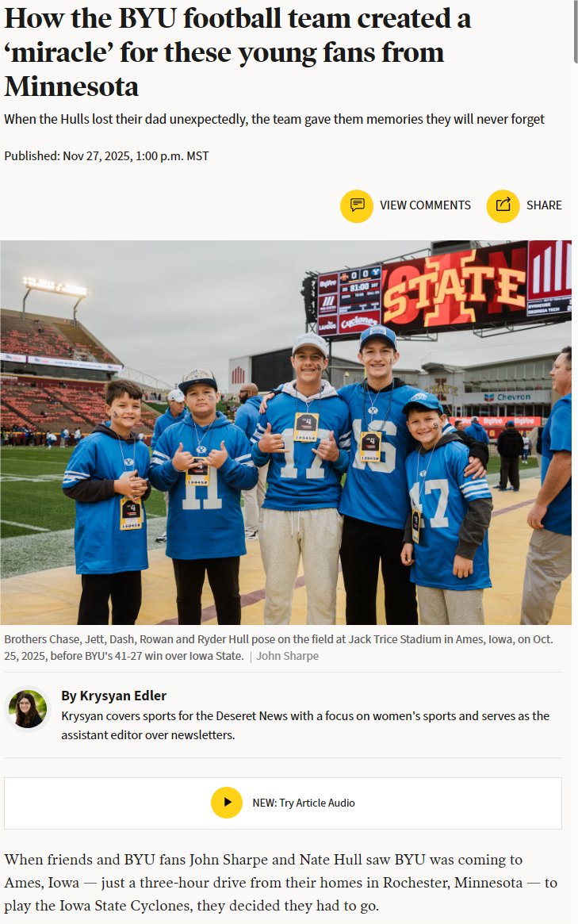
Task: Select the NEW: Try Article Audio label
Action: (304, 803)
